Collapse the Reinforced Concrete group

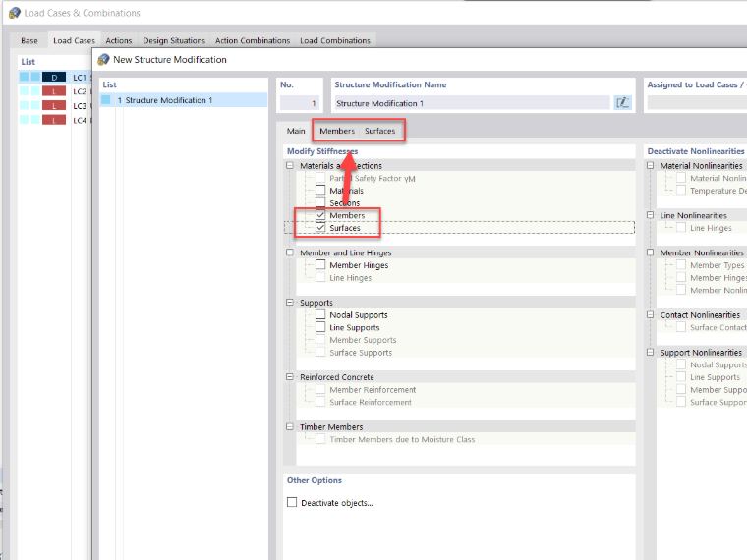[x=290, y=376]
